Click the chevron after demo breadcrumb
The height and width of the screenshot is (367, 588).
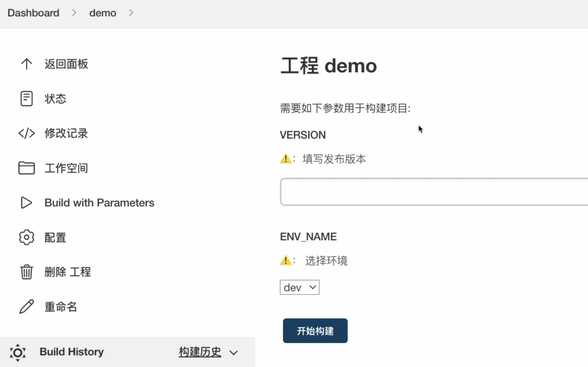coord(131,13)
